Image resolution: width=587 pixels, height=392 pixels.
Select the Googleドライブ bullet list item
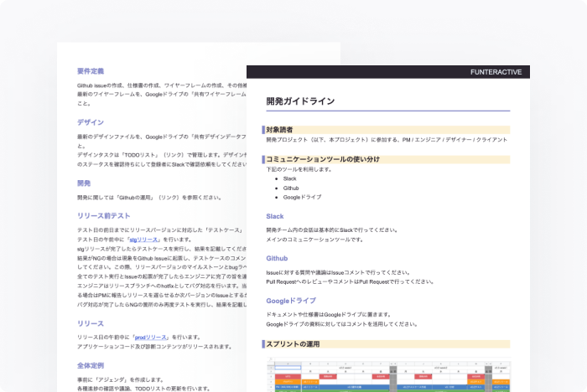click(302, 197)
